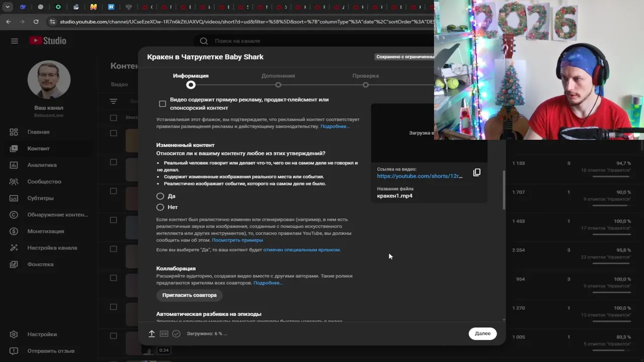Tick checkbox for the 1 453 views row
Screen dimensions: 644x362
tap(113, 220)
